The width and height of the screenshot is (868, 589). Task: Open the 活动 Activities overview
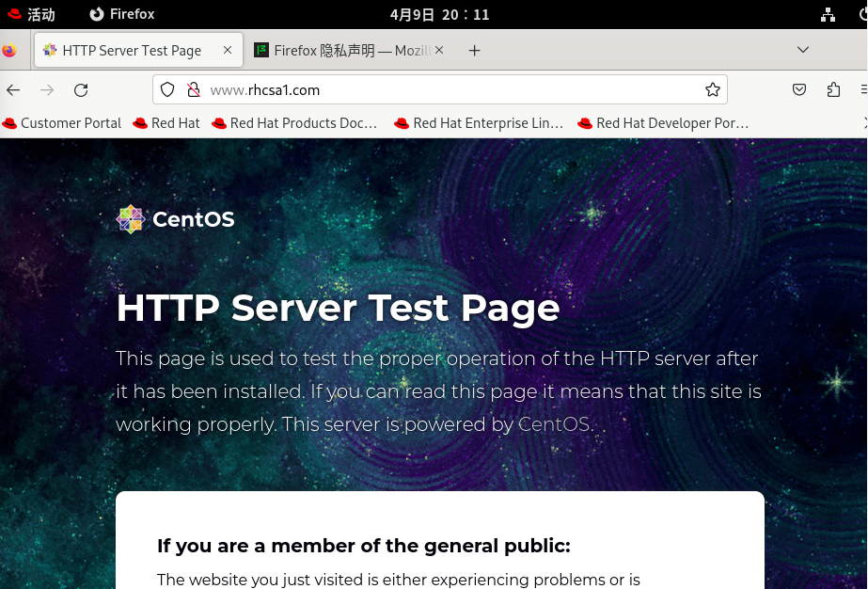[31, 14]
